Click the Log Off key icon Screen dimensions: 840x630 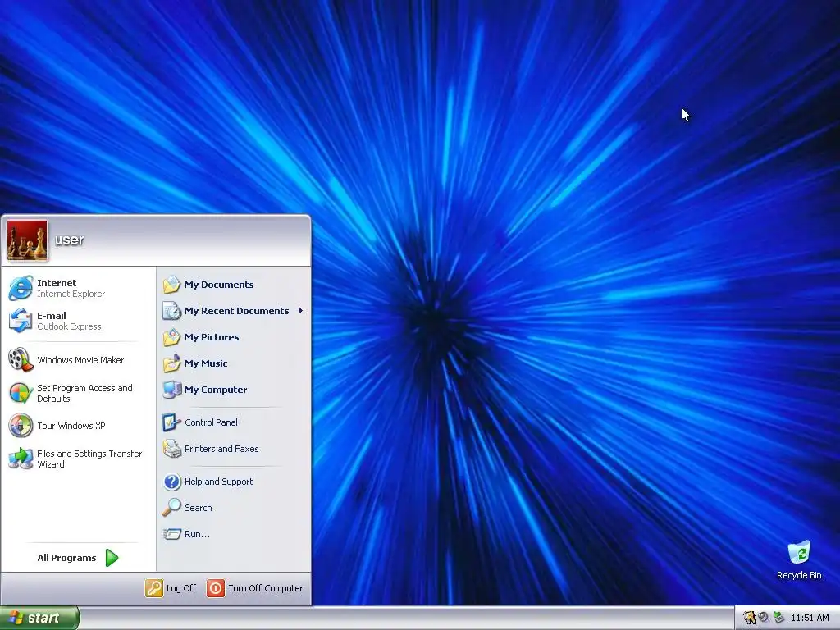point(153,588)
